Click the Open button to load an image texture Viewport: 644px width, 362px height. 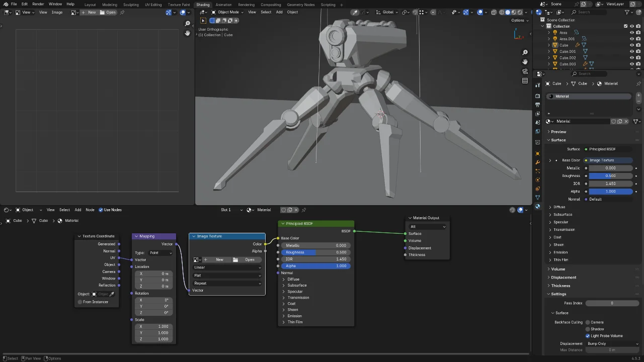pos(250,259)
